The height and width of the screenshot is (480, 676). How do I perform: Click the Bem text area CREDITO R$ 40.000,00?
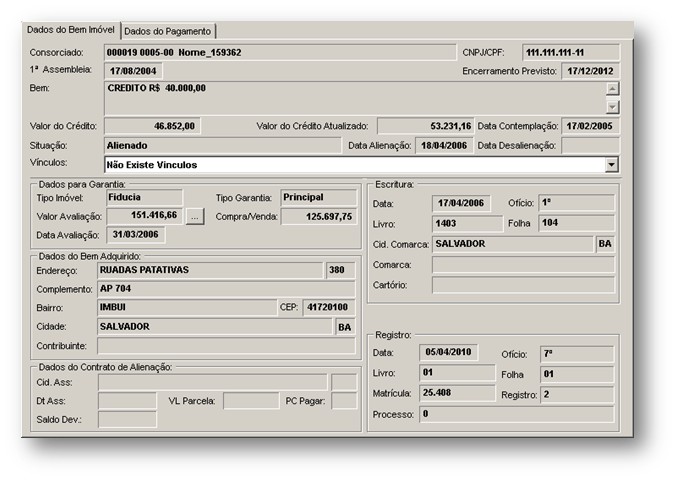[355, 98]
